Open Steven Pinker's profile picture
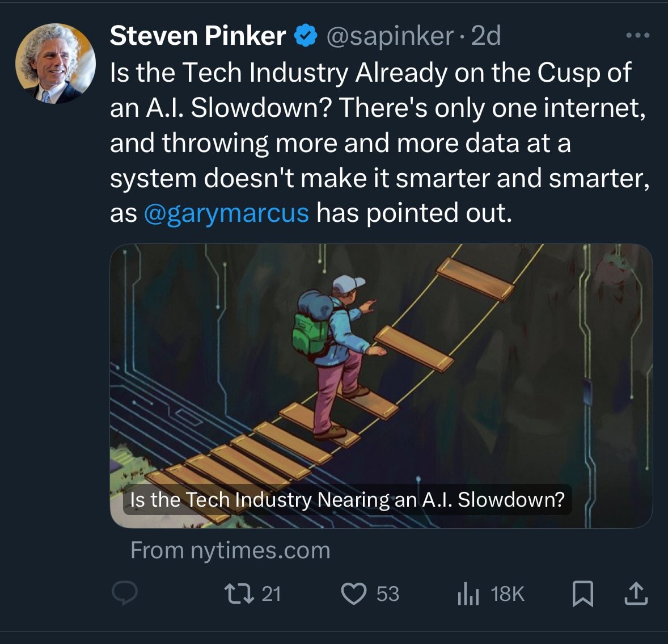Viewport: 668px width, 644px height. click(x=56, y=64)
